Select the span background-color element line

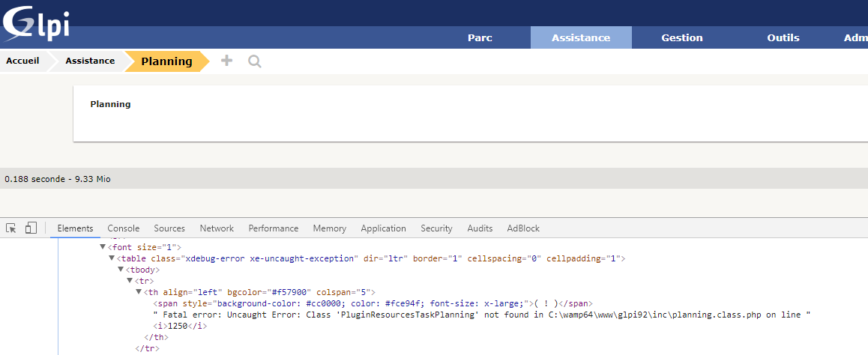click(373, 303)
